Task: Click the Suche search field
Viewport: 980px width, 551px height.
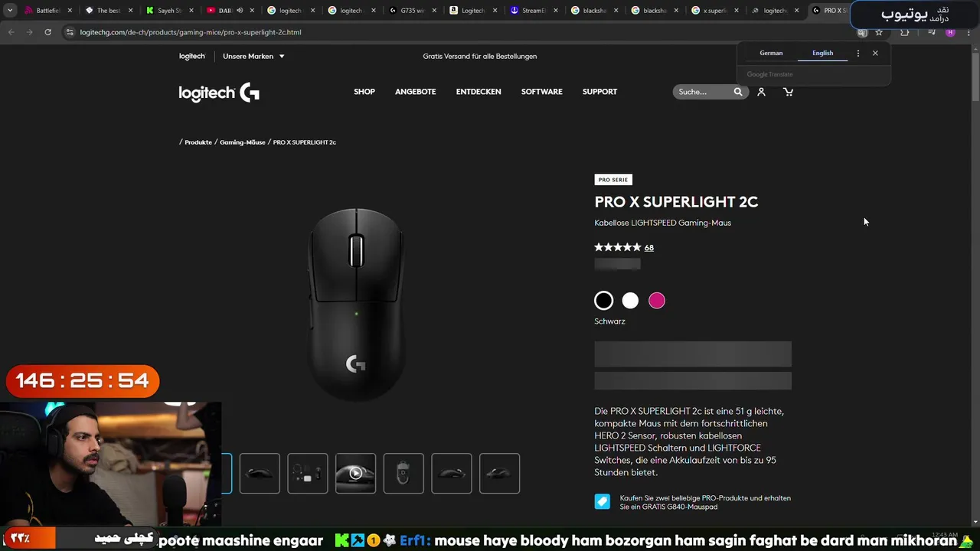Action: 703,92
